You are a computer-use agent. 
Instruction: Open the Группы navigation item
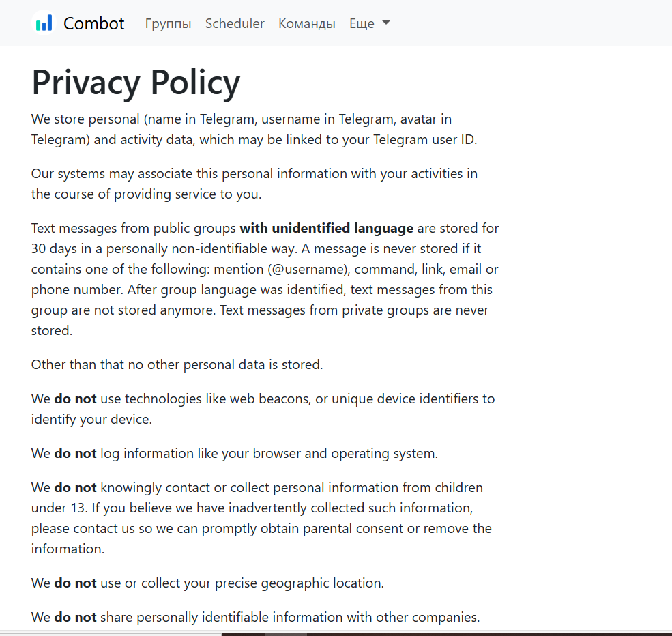168,24
